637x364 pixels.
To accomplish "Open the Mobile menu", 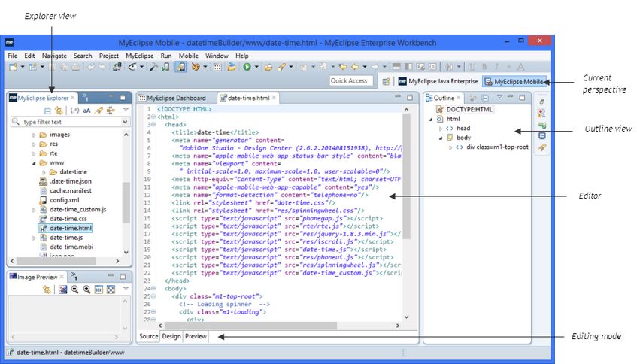I will pyautogui.click(x=189, y=56).
